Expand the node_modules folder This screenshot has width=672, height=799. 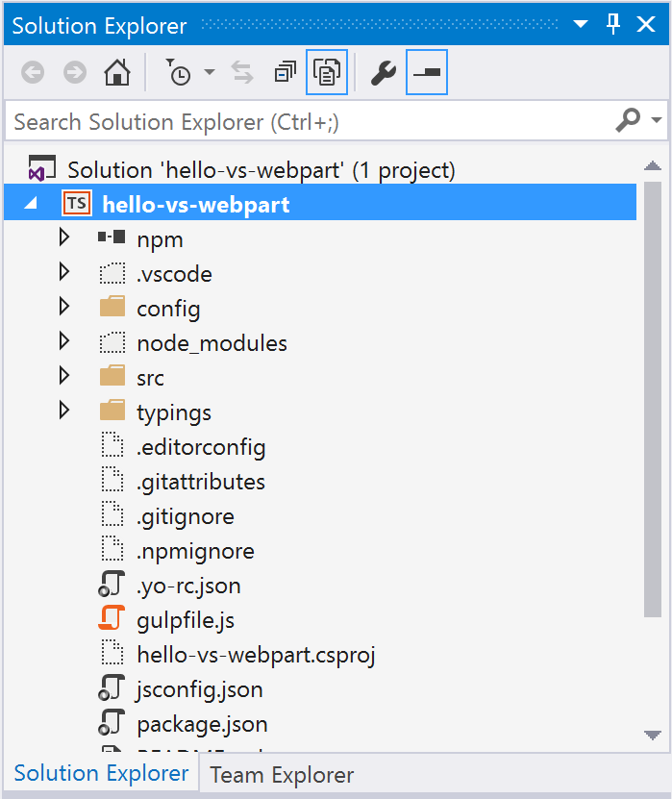[x=63, y=341]
